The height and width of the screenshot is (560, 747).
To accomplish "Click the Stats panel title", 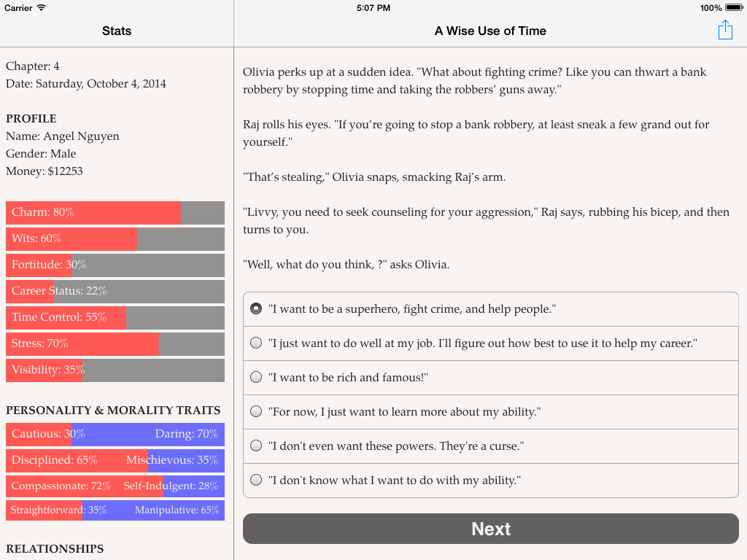I will tap(117, 31).
